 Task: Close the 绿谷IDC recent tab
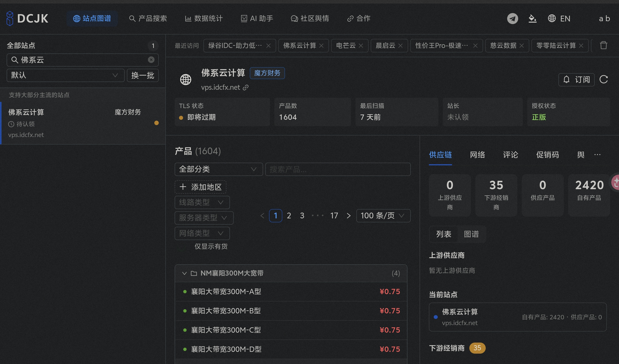coord(268,46)
